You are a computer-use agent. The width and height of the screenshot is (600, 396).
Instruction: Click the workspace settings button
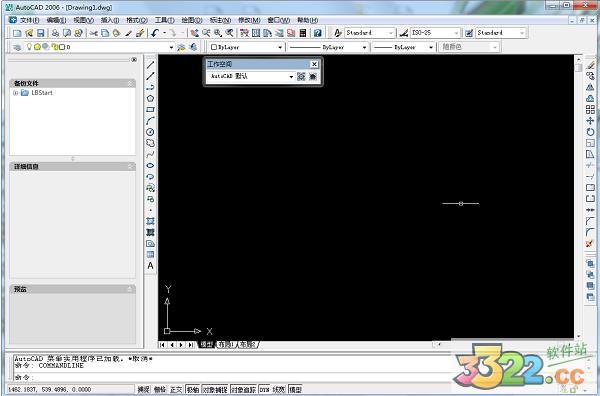point(301,76)
